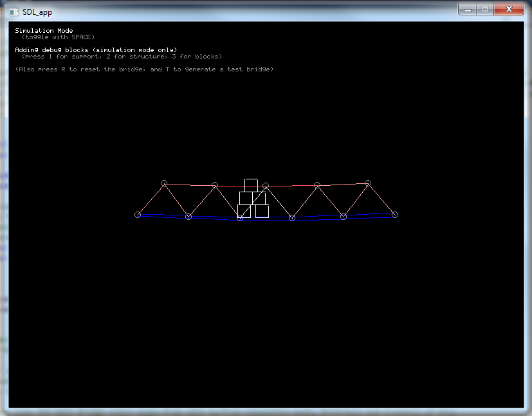This screenshot has height=416, width=532.
Task: Click the 'SDL_app' window title text
Action: click(x=37, y=13)
